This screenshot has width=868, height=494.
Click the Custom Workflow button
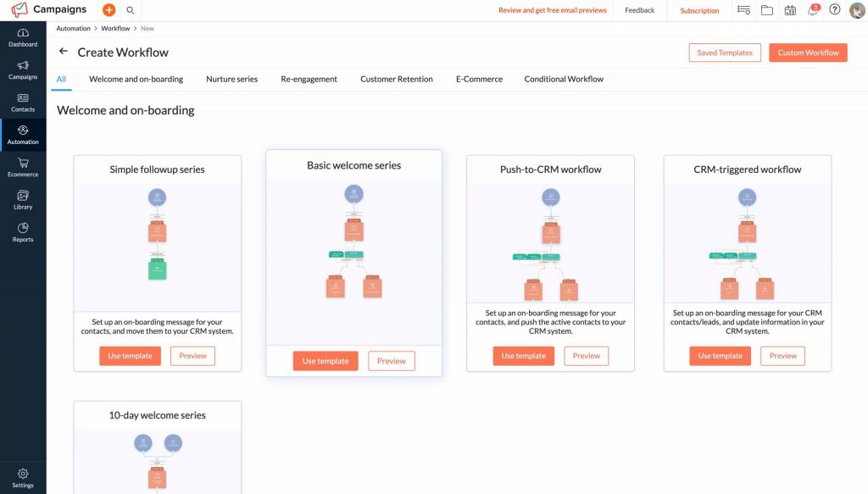coord(808,53)
